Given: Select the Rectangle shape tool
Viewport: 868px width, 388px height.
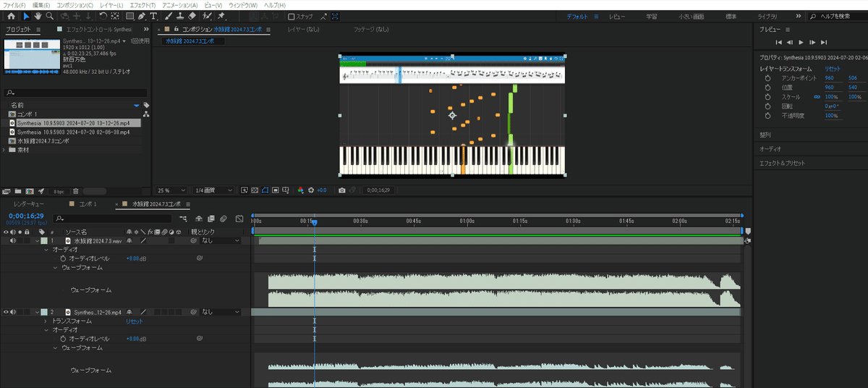Looking at the screenshot, I should [130, 15].
